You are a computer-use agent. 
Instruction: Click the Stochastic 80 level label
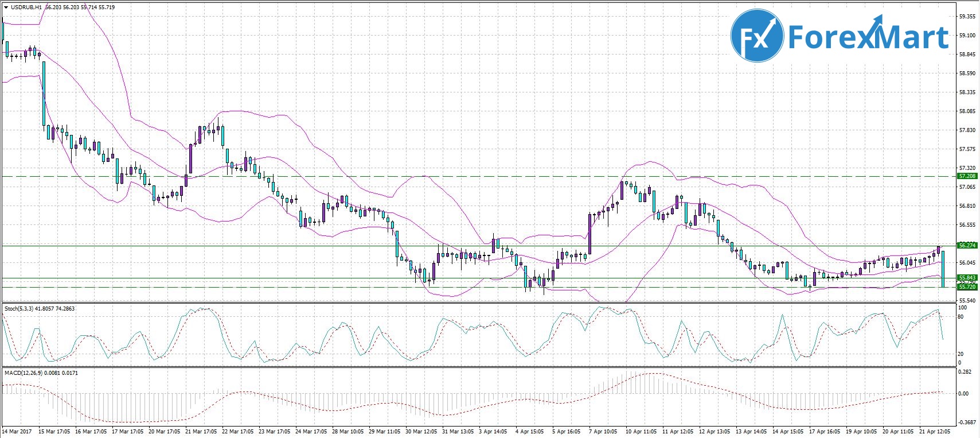tap(962, 317)
